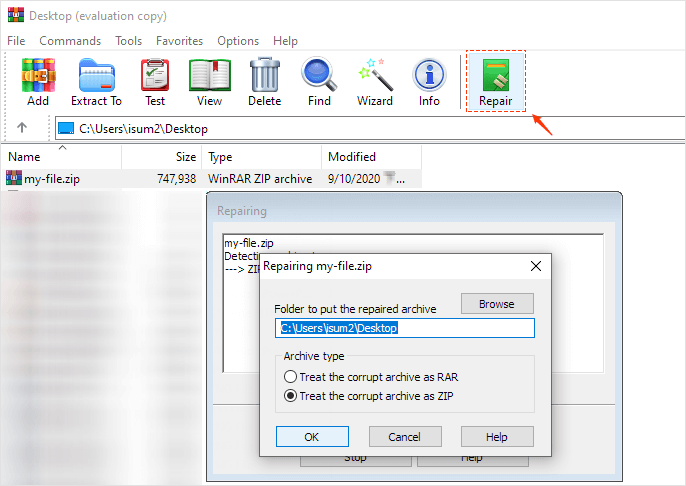
Task: Click the repaired archive folder path field
Action: (405, 328)
